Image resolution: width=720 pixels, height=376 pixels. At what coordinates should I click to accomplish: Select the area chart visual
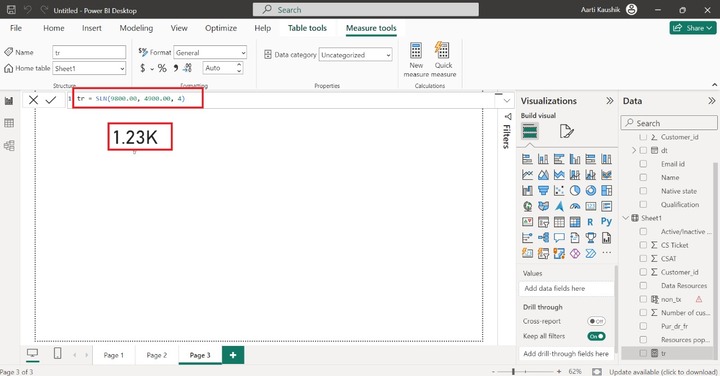point(543,175)
